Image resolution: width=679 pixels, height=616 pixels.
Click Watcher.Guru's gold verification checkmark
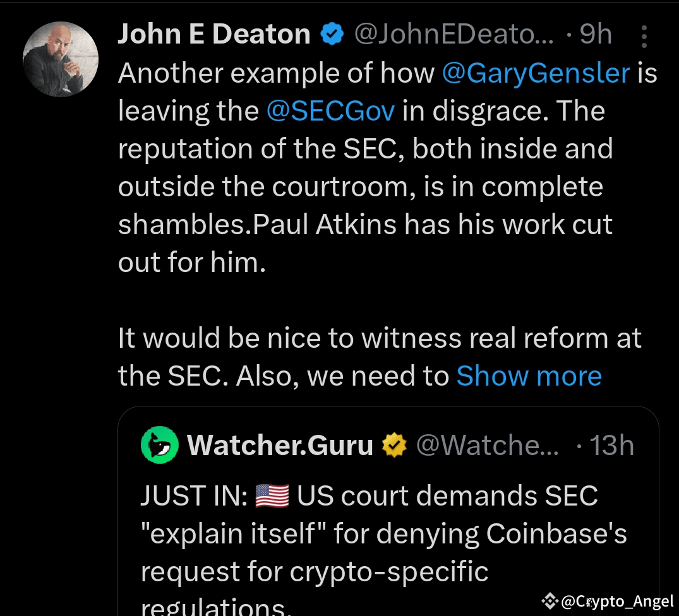394,444
